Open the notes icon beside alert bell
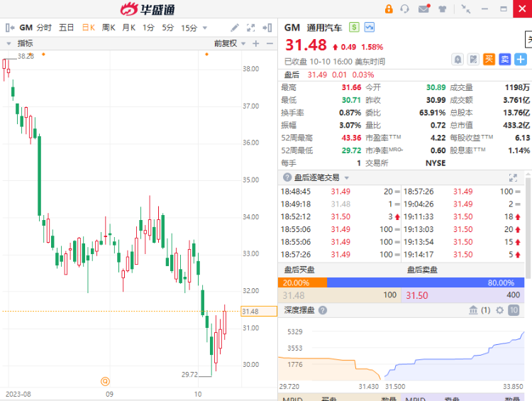Screen dimensions: 532x401 click(473, 60)
